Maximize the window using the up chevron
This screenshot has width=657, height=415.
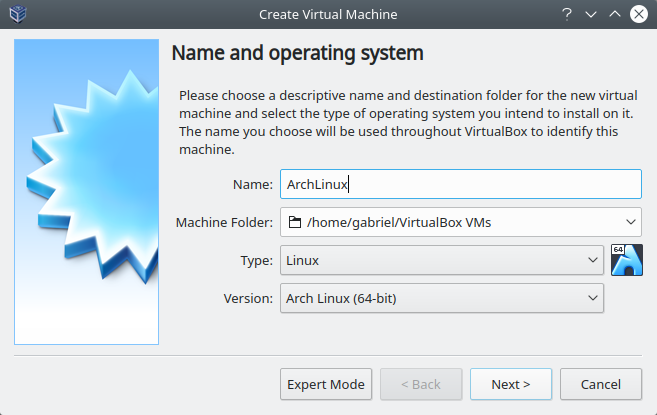pyautogui.click(x=615, y=14)
